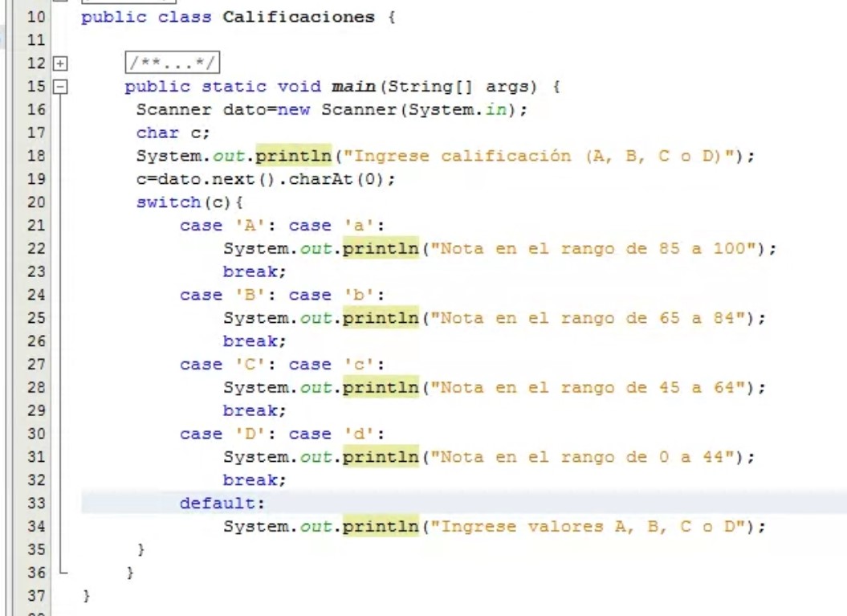Click the case 'B': case 'b': line

[x=283, y=295]
